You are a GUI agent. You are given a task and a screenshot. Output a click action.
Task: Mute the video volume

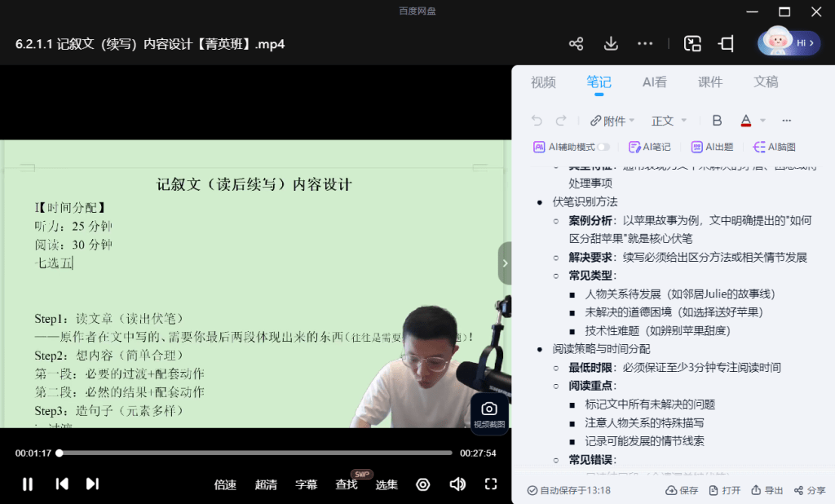click(x=457, y=484)
